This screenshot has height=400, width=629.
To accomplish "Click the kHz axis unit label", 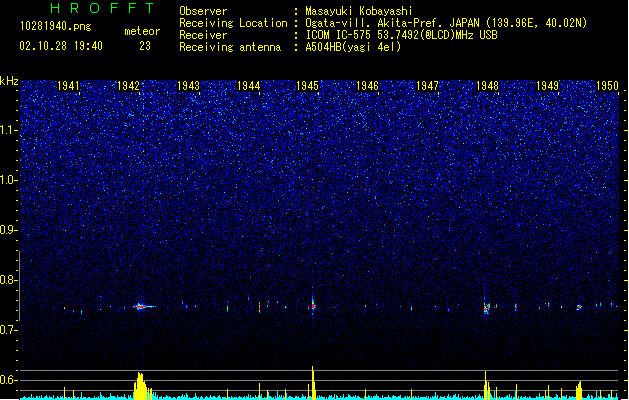I will pos(9,81).
